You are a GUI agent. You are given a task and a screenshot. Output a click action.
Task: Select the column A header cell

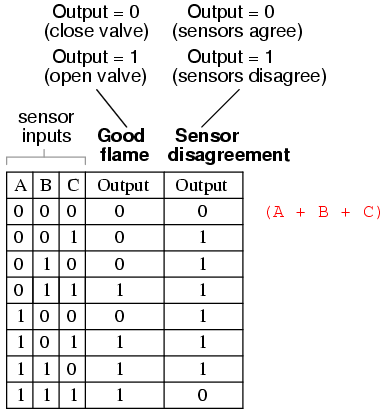tap(20, 185)
